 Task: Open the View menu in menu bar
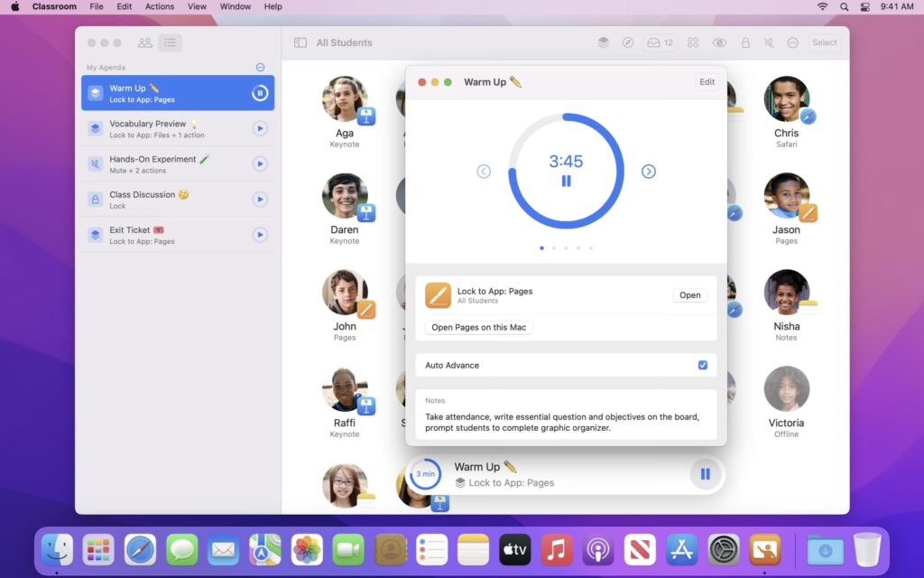pyautogui.click(x=197, y=6)
